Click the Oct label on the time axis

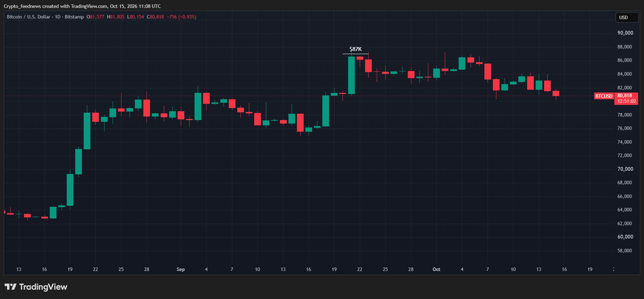pos(436,269)
